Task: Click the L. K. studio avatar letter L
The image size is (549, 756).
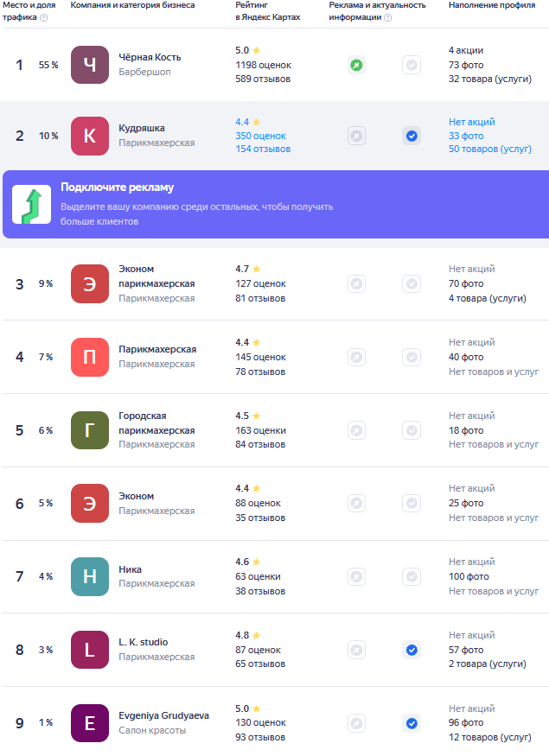Action: (90, 650)
